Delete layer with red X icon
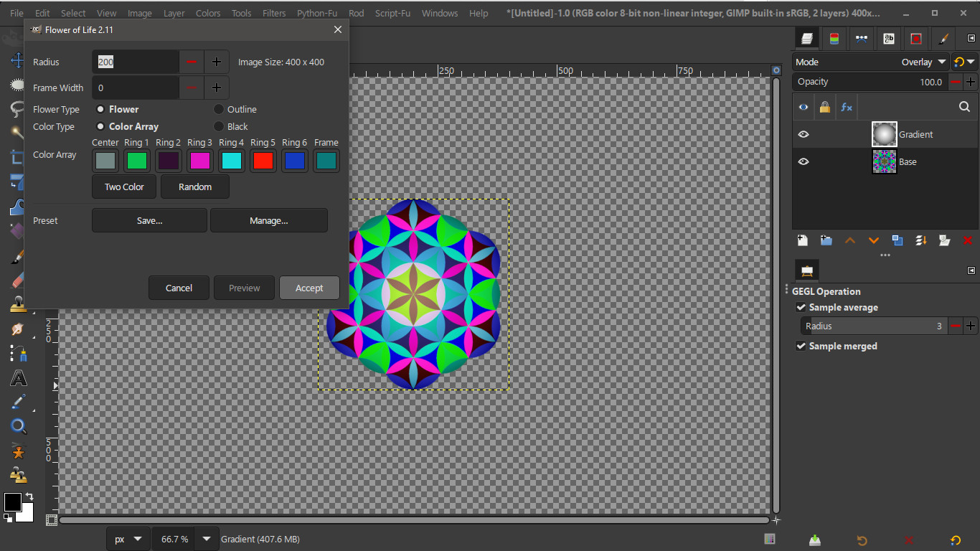 point(968,240)
